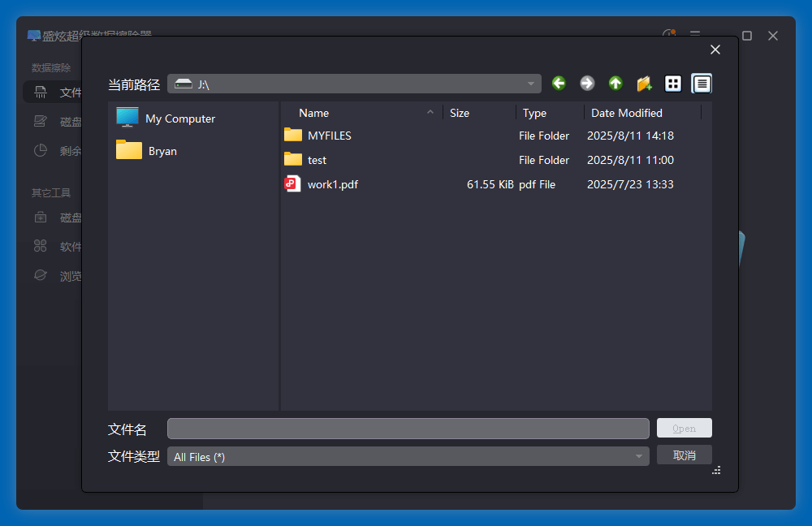Select the work1.pdf file icon

292,184
